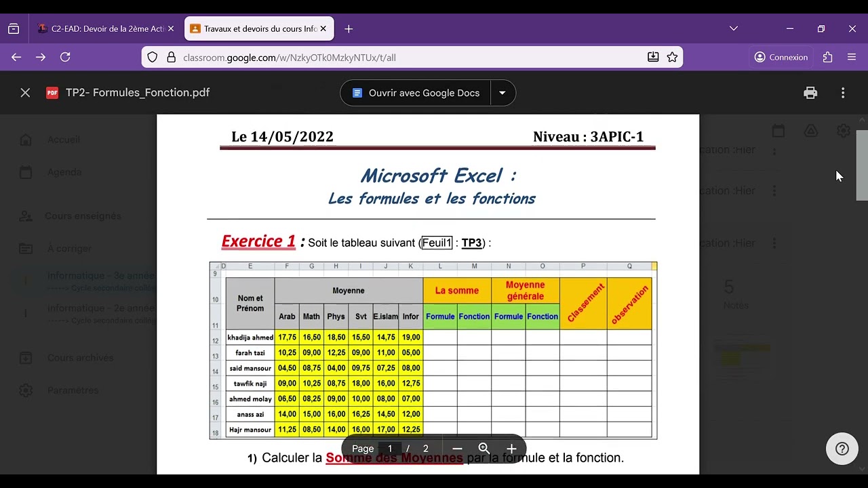This screenshot has width=868, height=488.
Task: Close the C2-EAD Devoir tab
Action: tap(171, 29)
